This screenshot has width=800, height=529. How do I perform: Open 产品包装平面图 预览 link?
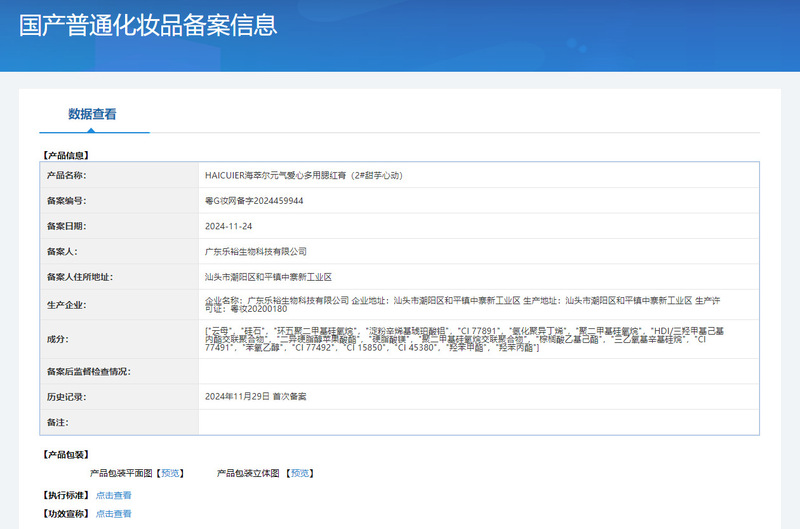click(x=170, y=473)
